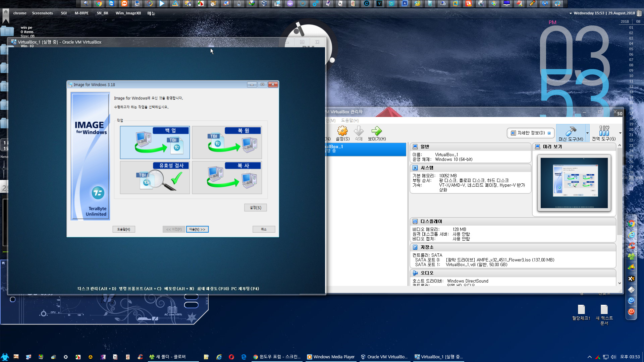Open the 혈당체크1 desktop file
Image resolution: width=644 pixels, height=362 pixels.
[x=581, y=312]
